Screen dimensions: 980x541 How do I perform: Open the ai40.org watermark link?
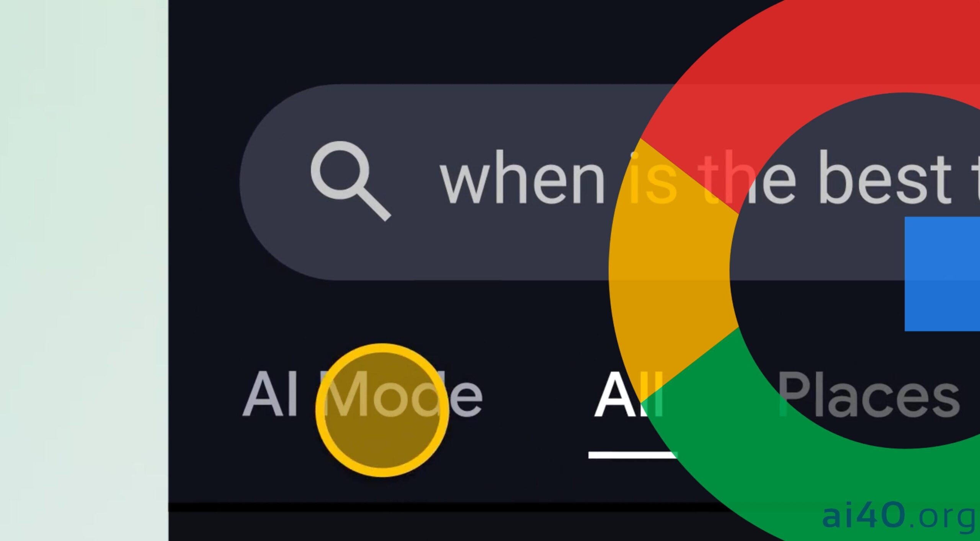(899, 517)
